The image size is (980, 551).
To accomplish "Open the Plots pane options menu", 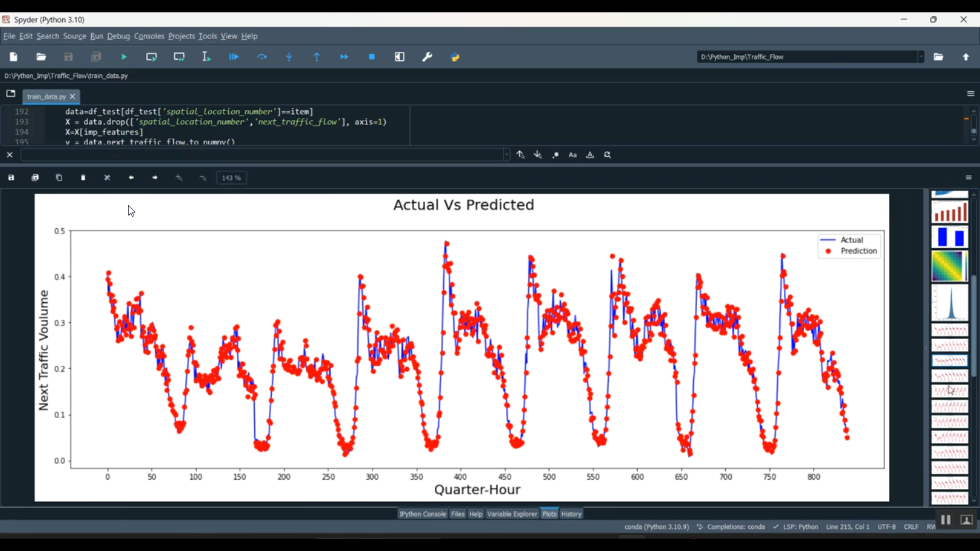I will (x=969, y=177).
